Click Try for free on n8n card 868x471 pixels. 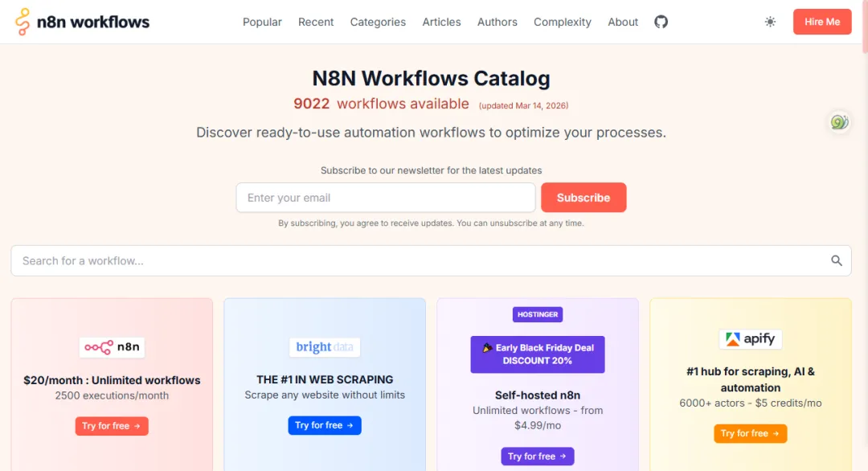pos(112,426)
